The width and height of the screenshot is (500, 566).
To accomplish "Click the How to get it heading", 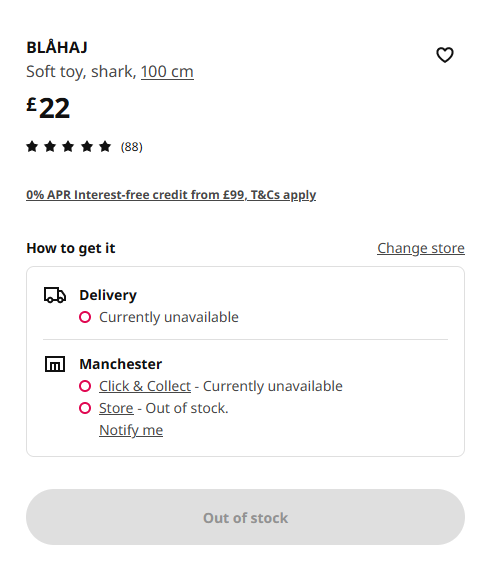I will point(71,248).
